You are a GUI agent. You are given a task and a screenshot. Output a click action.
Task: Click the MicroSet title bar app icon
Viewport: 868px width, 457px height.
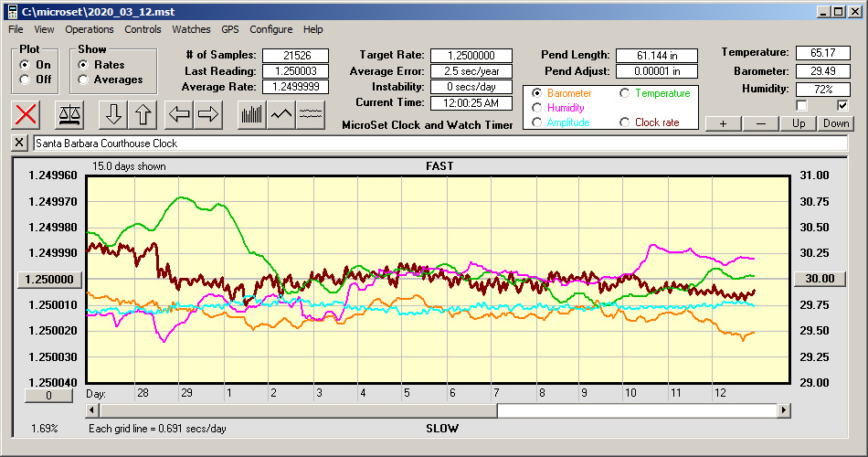tap(12, 12)
